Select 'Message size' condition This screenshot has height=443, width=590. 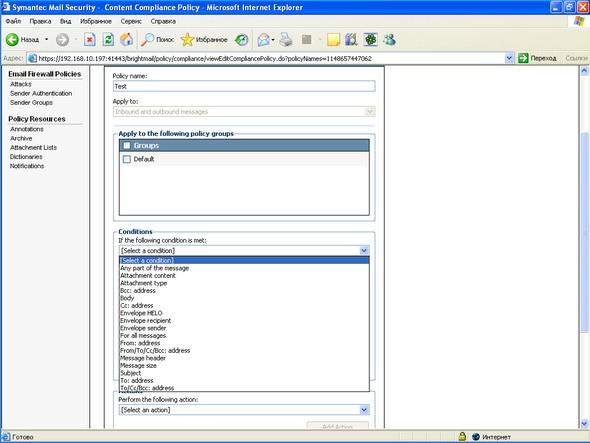[x=244, y=365]
